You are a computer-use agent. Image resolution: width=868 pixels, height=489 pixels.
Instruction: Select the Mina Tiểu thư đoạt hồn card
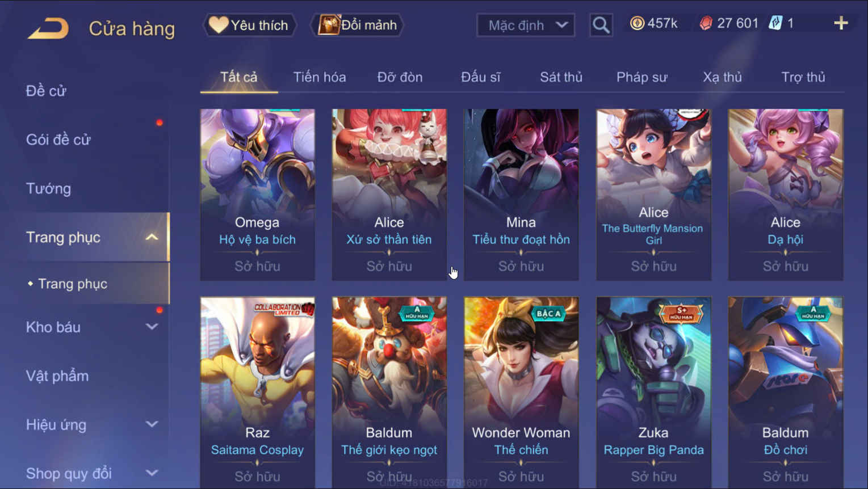click(521, 195)
